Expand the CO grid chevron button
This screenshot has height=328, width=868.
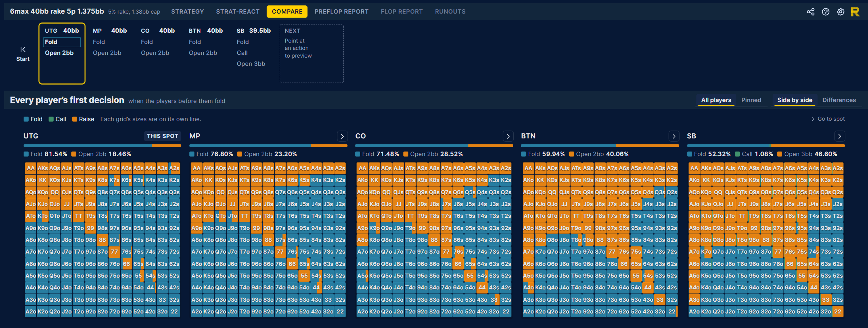pos(508,136)
